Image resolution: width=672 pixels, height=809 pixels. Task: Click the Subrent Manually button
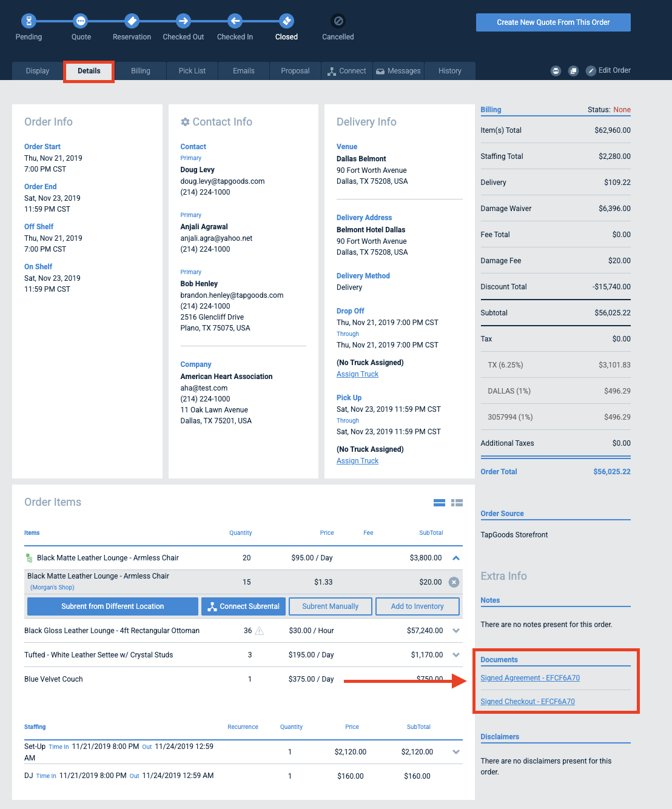tap(330, 606)
